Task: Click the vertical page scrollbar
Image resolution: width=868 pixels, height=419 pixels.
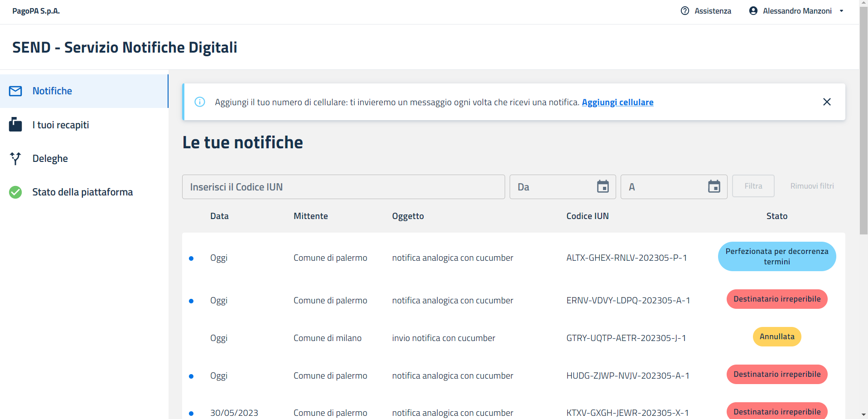Action: coord(863,136)
